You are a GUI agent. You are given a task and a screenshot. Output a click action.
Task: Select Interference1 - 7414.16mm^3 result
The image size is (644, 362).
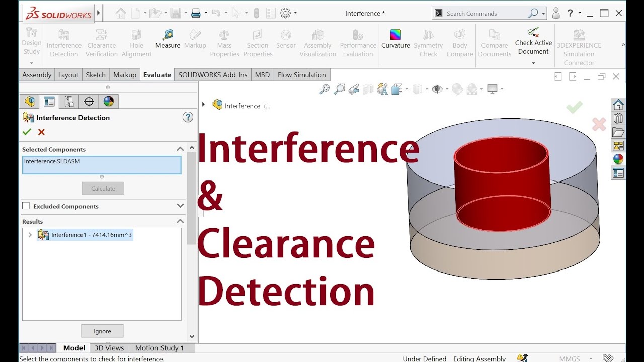coord(92,235)
